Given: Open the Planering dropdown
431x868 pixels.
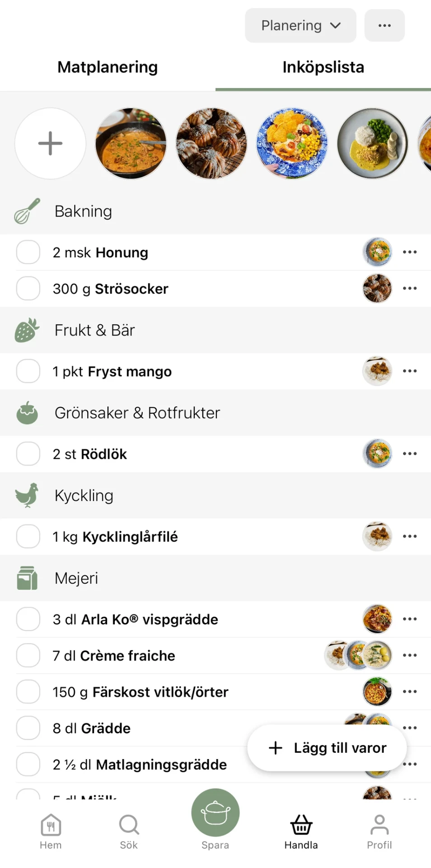Looking at the screenshot, I should pos(300,25).
